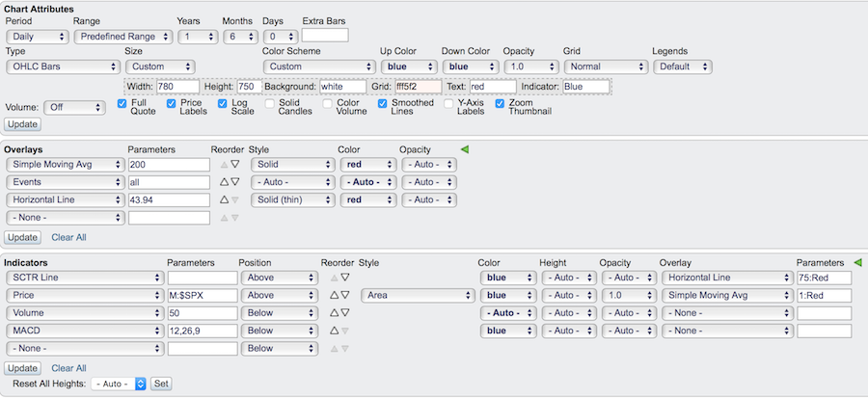Move Price indicator up in order

(333, 295)
